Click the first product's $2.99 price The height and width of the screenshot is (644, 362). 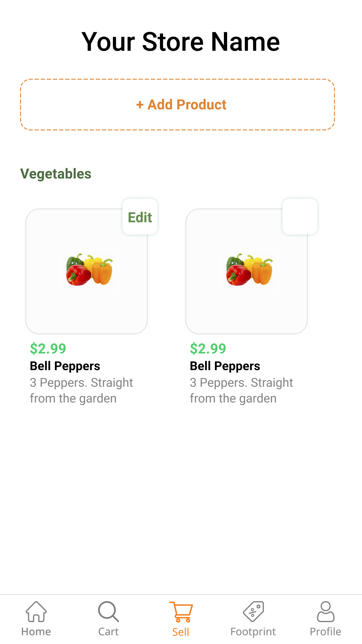click(x=48, y=348)
